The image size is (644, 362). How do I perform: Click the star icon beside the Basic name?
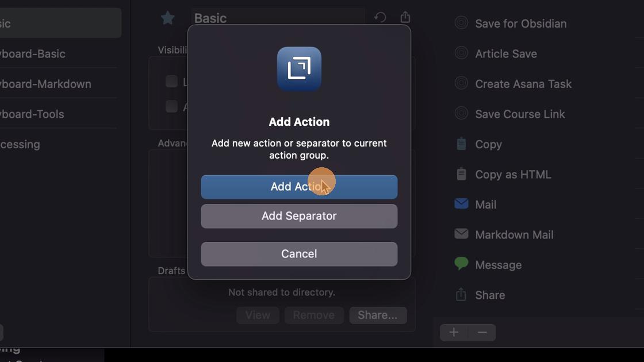(167, 18)
